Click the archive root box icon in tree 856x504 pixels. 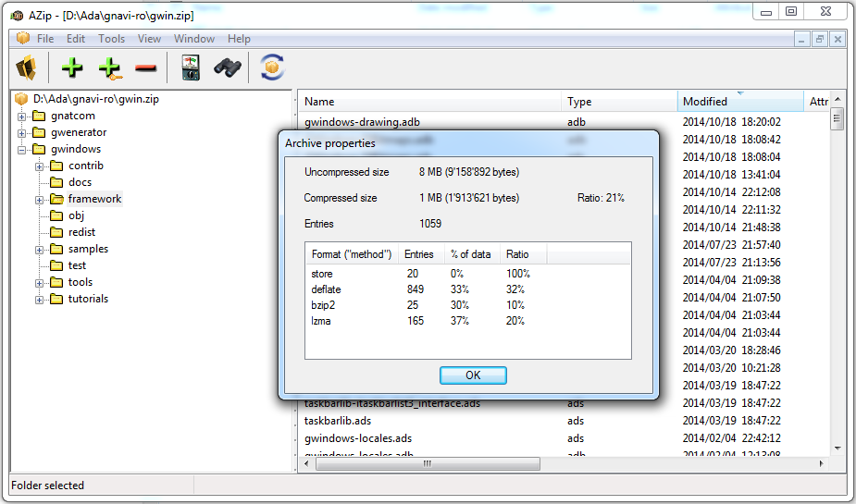(21, 99)
